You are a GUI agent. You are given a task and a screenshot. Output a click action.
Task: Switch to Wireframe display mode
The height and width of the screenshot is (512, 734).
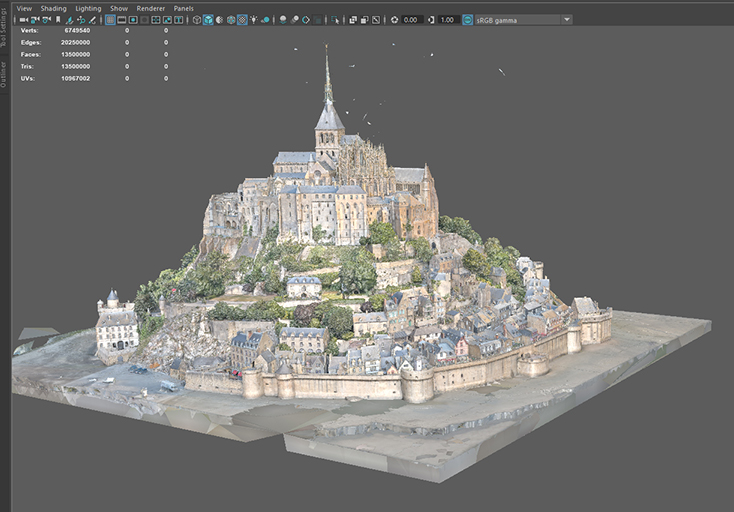197,20
